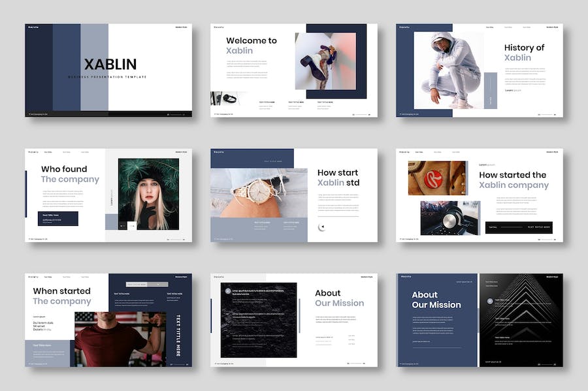Image resolution: width=588 pixels, height=391 pixels.
Task: Open the When started The company slide
Action: [108, 321]
